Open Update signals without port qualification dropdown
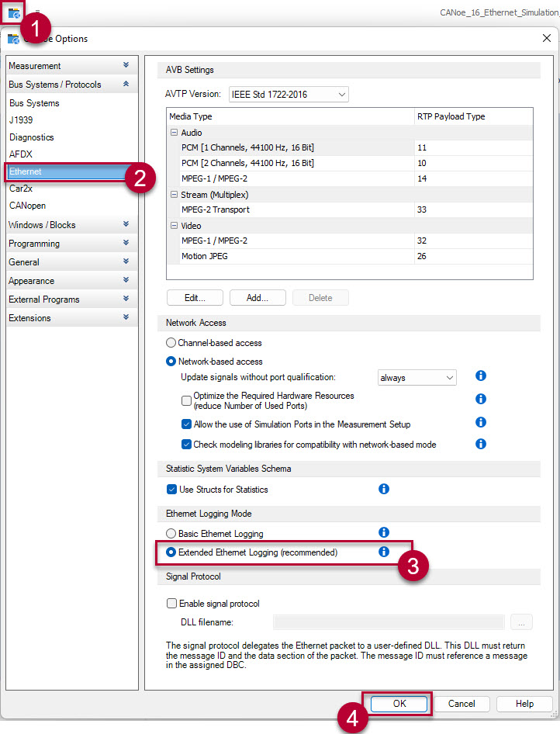Image resolution: width=560 pixels, height=734 pixels. point(417,378)
